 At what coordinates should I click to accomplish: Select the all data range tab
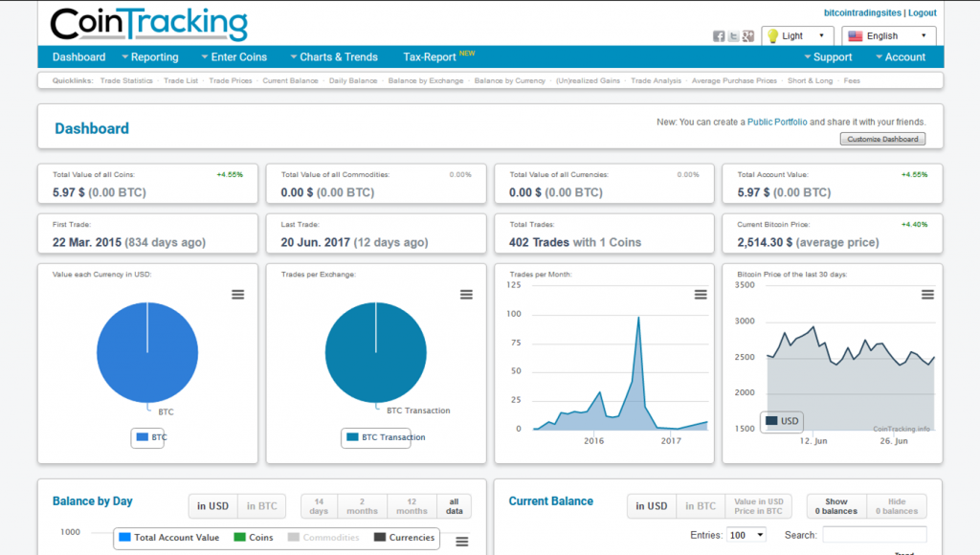(455, 506)
